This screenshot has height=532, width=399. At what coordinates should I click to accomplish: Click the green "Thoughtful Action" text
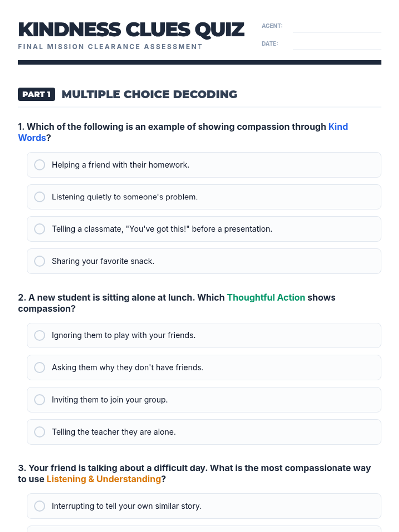[x=266, y=297]
